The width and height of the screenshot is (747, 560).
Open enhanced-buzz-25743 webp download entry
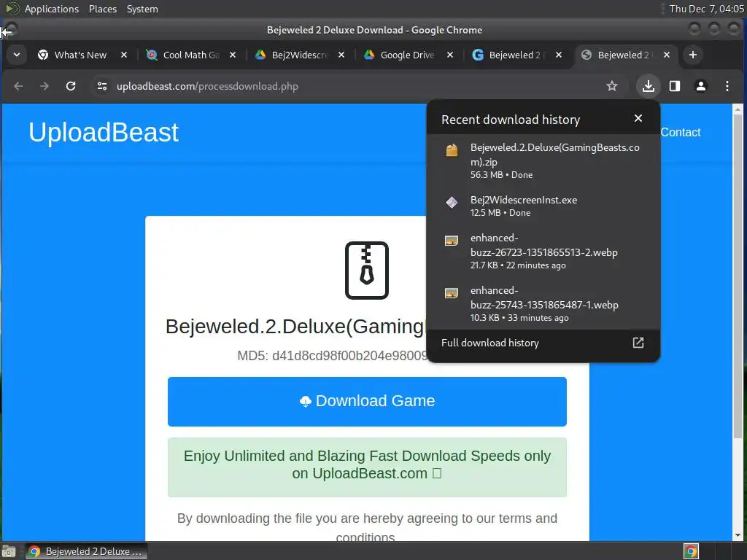(543, 303)
